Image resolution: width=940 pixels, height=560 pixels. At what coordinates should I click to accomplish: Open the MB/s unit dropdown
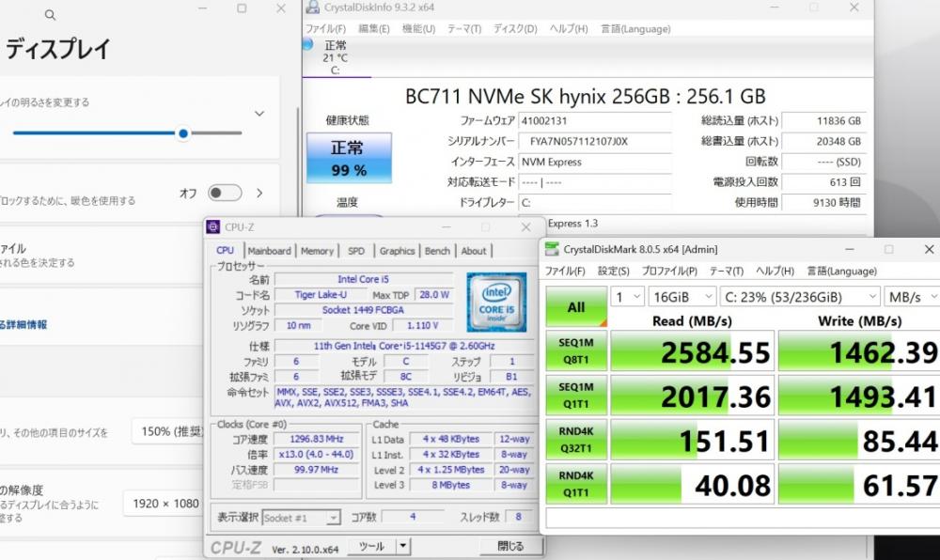pyautogui.click(x=911, y=297)
